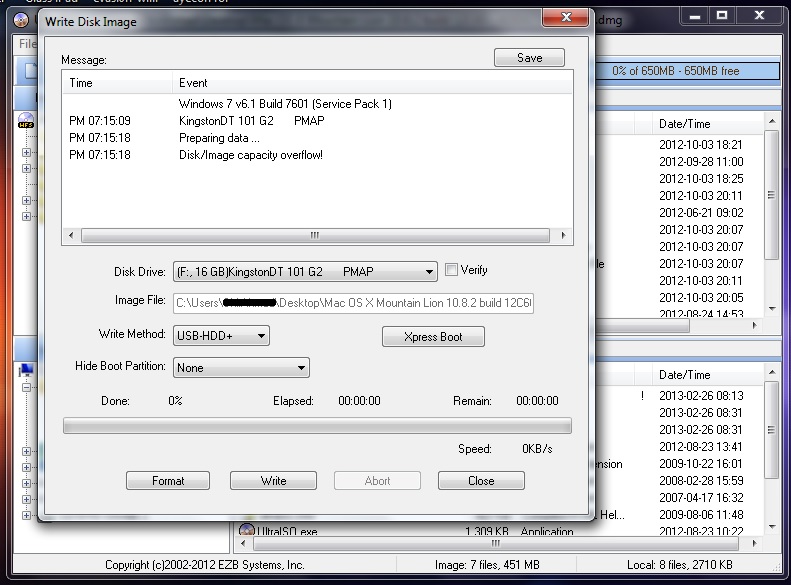Click the Image File path field
This screenshot has height=585, width=791.
pos(353,303)
